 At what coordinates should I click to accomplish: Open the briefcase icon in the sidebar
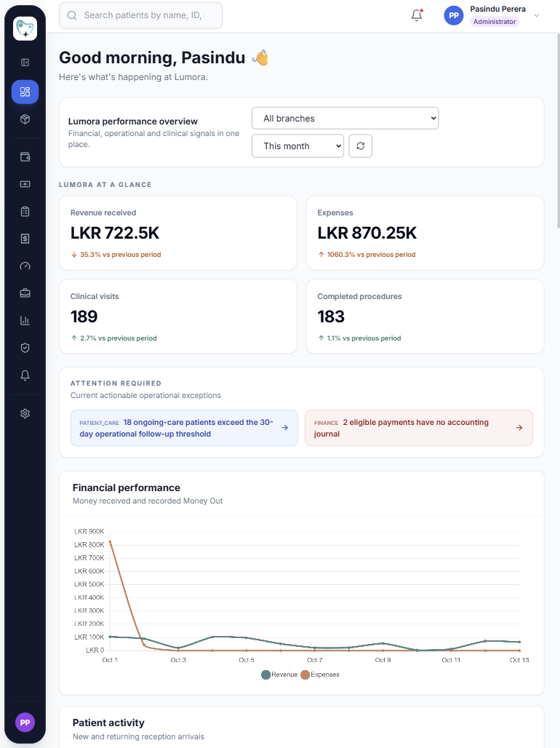25,293
